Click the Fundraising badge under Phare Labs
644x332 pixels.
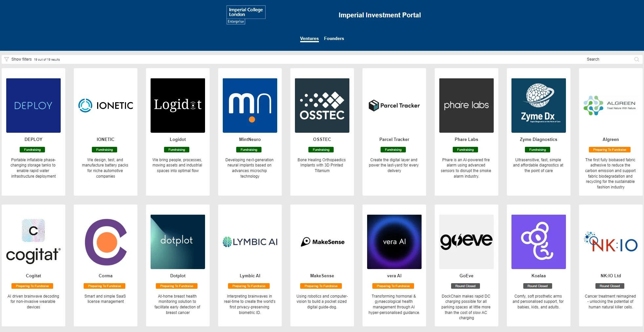pos(465,150)
